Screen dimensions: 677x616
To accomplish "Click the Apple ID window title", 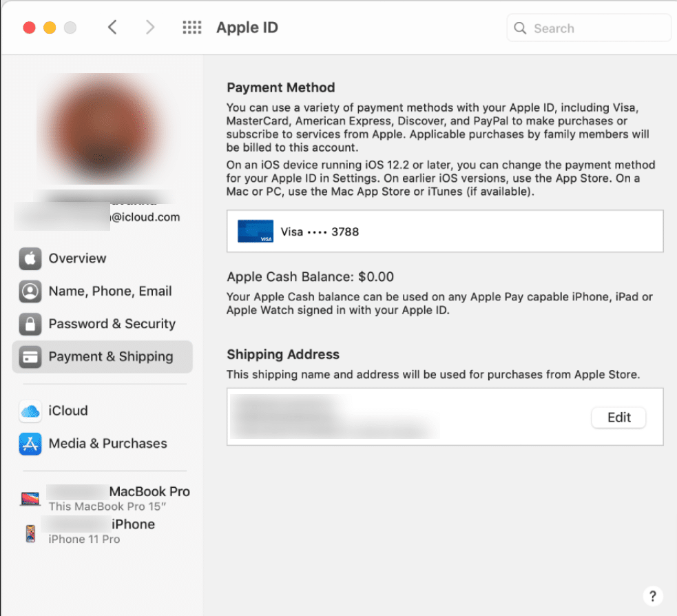I will click(x=247, y=27).
